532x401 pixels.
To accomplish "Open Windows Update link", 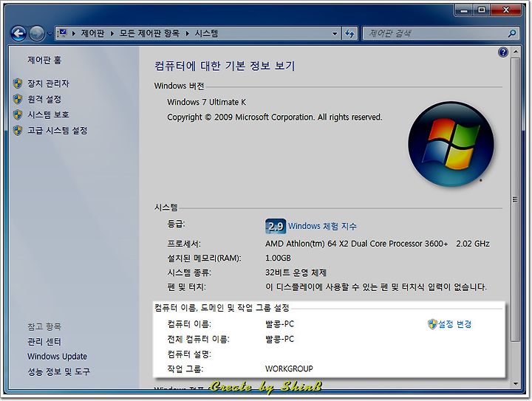I will (x=58, y=357).
